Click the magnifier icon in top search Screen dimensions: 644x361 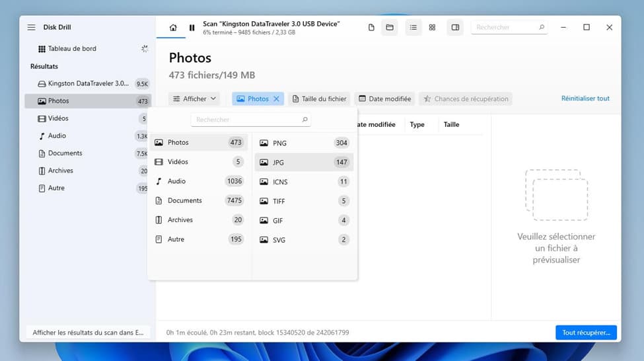pyautogui.click(x=542, y=27)
